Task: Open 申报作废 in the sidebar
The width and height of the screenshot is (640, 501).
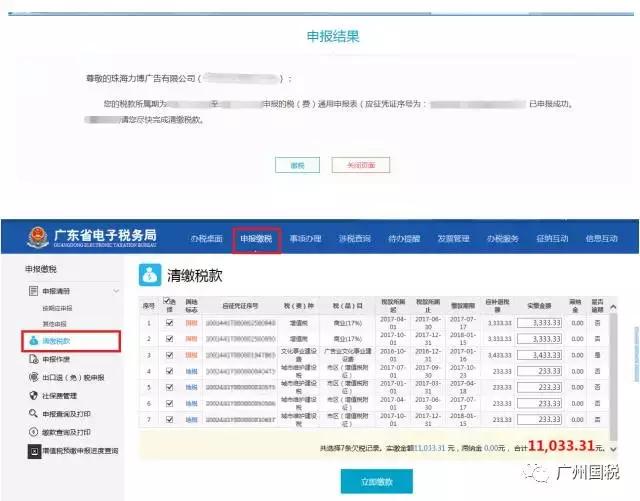Action: coord(56,359)
